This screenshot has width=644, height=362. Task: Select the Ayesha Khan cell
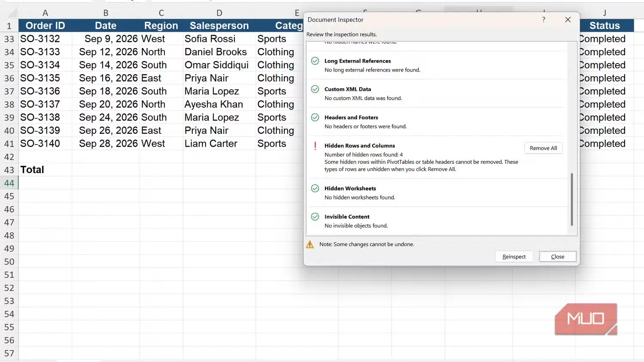tap(219, 104)
